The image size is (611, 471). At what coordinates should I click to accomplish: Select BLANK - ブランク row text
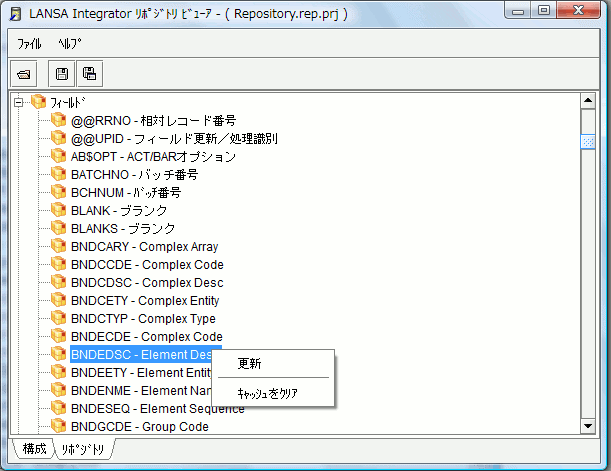119,210
